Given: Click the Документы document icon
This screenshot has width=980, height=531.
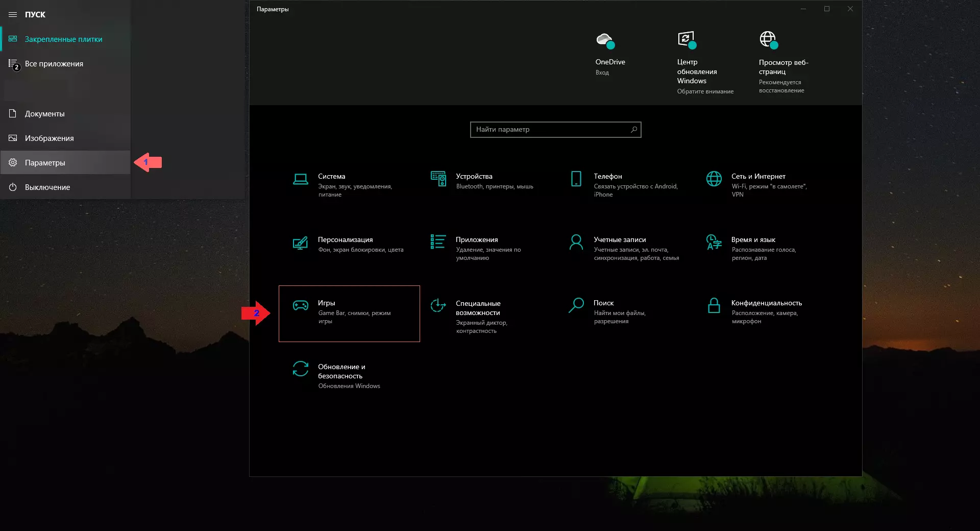Looking at the screenshot, I should click(x=13, y=113).
